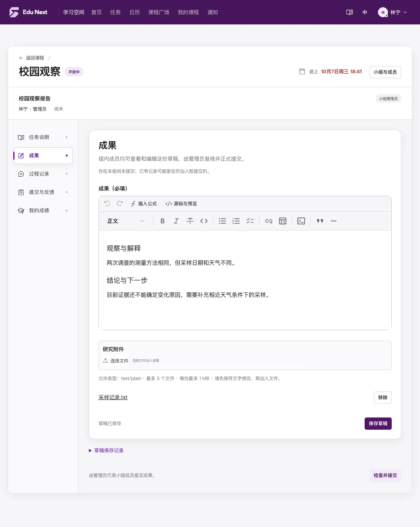Insert a horizontal rule
The image size is (420, 527).
(x=334, y=221)
